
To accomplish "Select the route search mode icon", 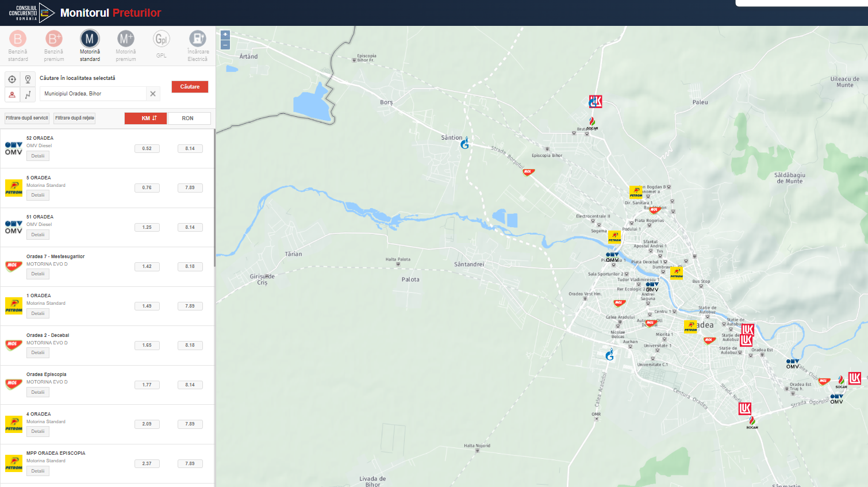I will tap(28, 95).
